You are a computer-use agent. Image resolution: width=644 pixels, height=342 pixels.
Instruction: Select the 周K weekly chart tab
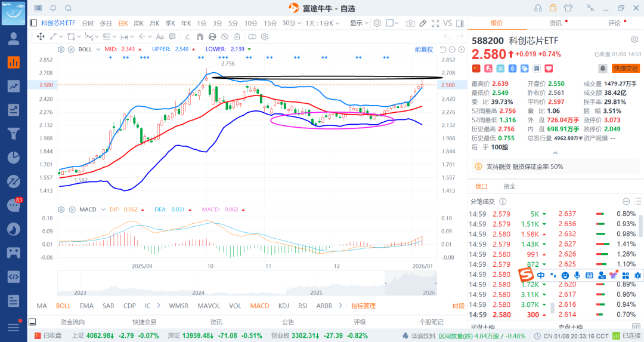(x=139, y=23)
